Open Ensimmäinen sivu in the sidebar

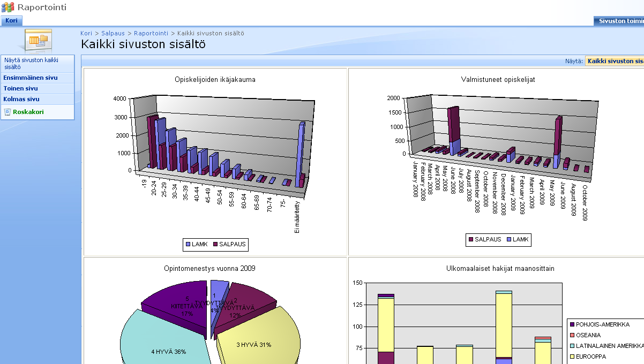coord(31,78)
